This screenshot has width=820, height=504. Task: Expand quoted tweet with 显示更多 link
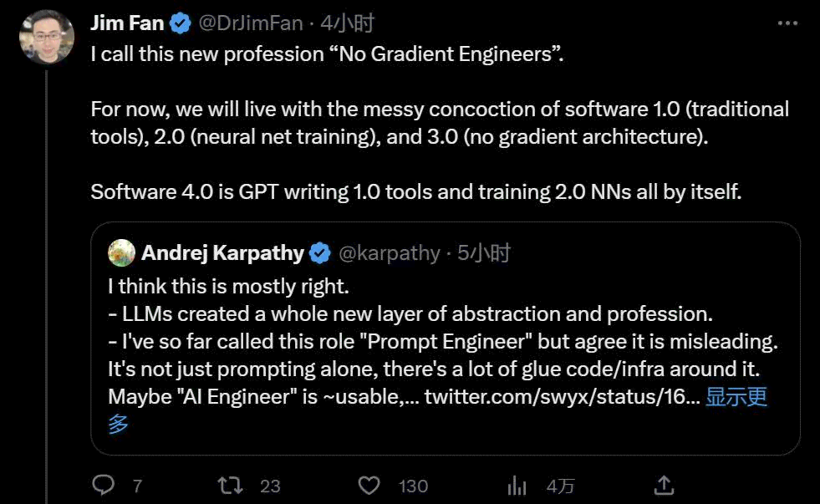click(x=736, y=397)
